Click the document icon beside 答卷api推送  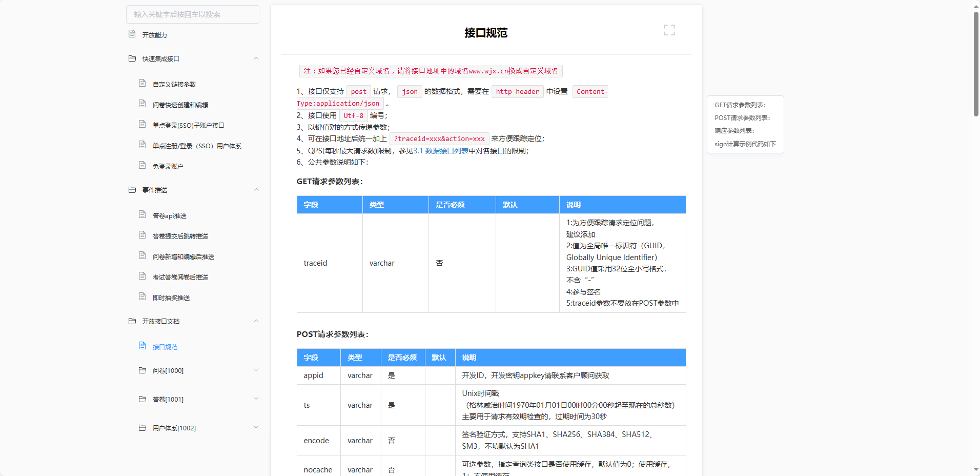pyautogui.click(x=142, y=214)
